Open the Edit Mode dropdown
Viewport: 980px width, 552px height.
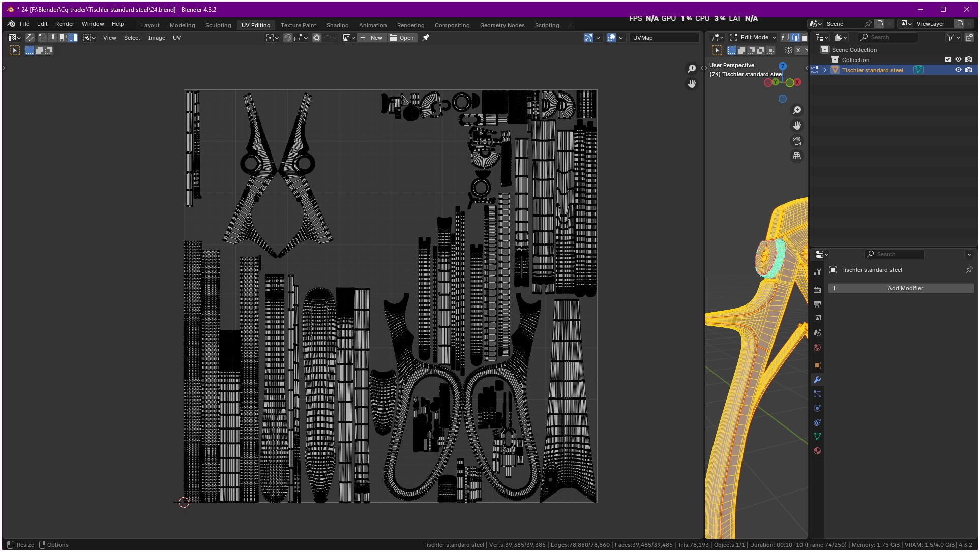[x=753, y=37]
